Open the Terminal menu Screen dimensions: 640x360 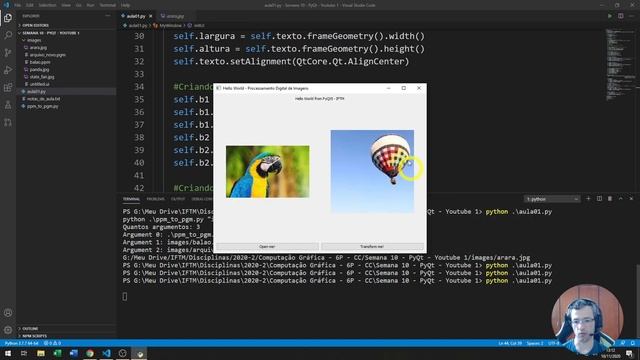pos(107,5)
